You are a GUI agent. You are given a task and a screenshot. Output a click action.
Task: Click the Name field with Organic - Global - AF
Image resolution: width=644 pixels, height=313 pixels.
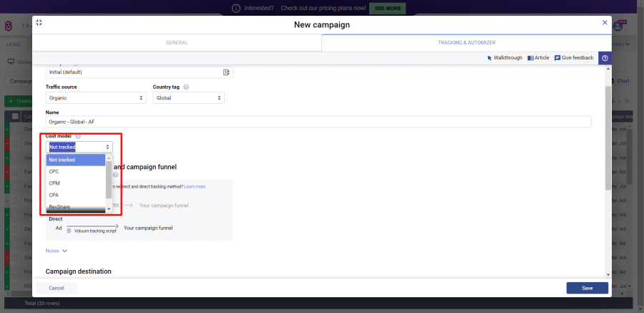pyautogui.click(x=318, y=122)
